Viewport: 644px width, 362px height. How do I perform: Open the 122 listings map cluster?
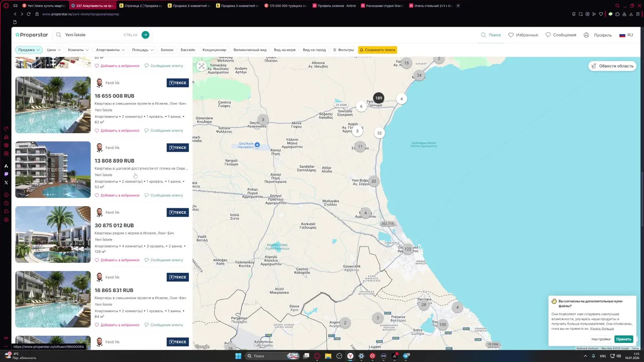pyautogui.click(x=408, y=249)
